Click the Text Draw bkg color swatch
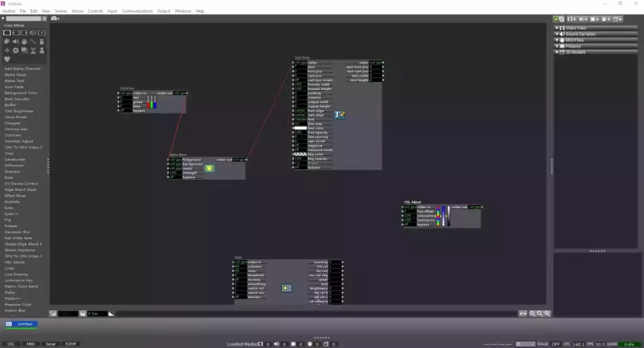This screenshot has width=644, height=348. (x=300, y=154)
